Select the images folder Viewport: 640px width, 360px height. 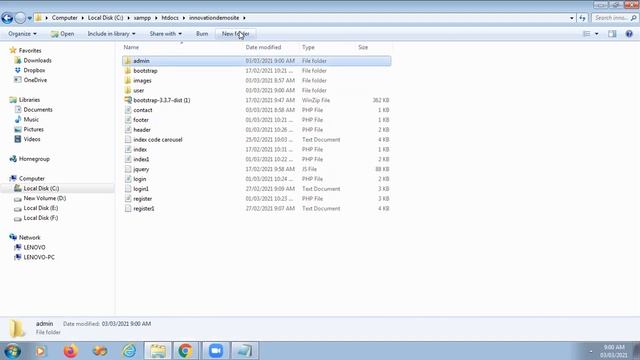point(256,80)
